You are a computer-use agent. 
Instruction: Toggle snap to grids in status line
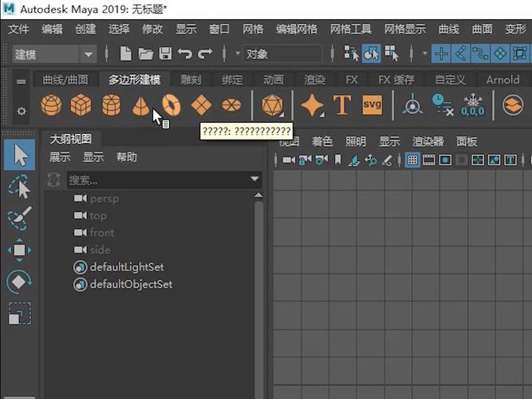point(440,53)
